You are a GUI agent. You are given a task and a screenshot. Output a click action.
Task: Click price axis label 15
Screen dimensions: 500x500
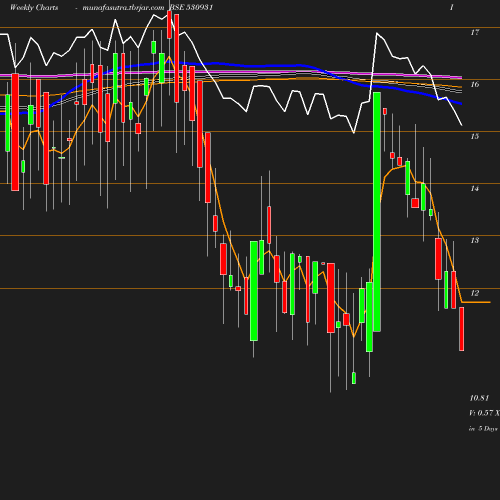475,136
